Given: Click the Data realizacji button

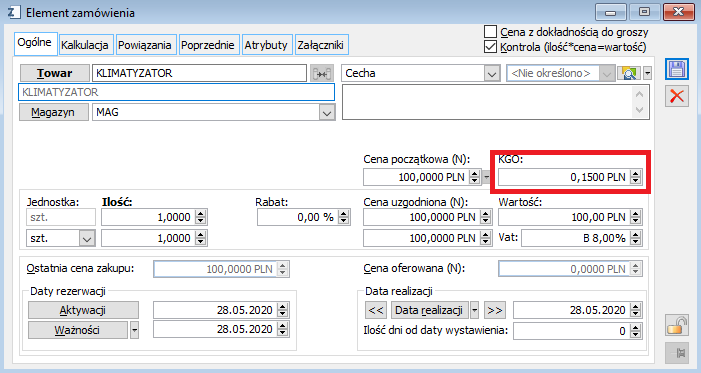Looking at the screenshot, I should 429,310.
